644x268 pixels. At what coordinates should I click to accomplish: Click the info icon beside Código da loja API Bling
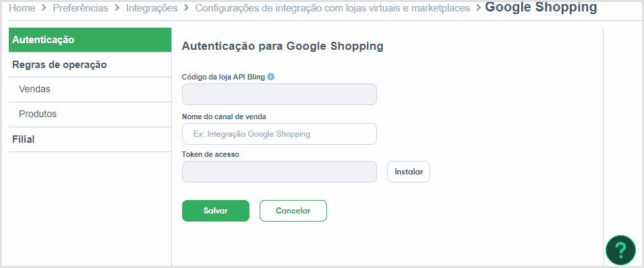coord(270,76)
